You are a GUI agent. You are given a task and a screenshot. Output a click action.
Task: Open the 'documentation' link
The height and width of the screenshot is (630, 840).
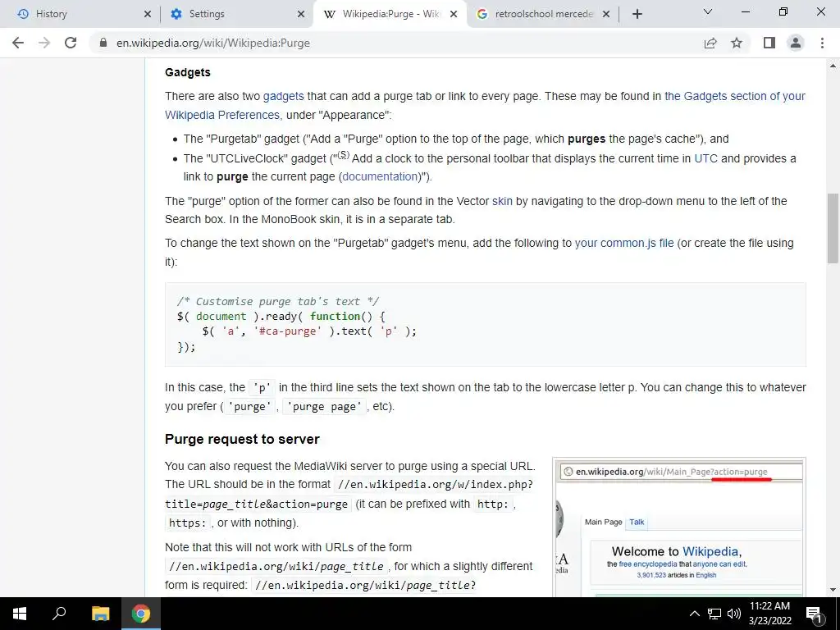pyautogui.click(x=381, y=176)
